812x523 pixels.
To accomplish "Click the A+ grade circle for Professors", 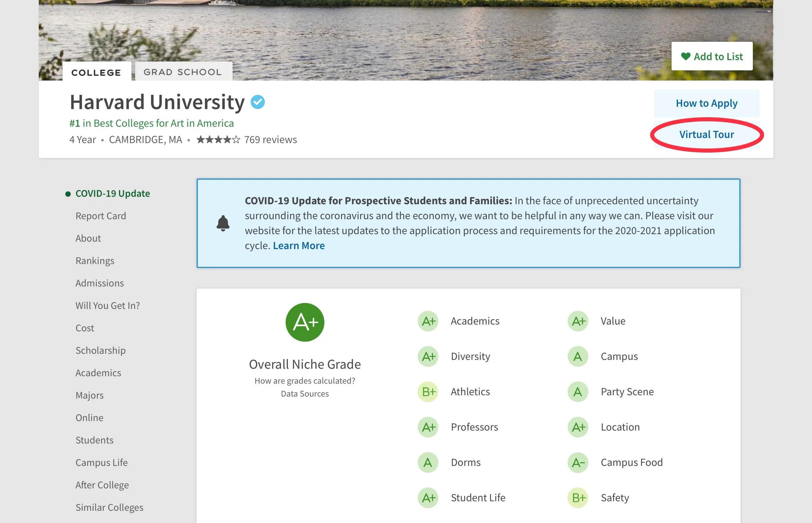I will pyautogui.click(x=428, y=427).
